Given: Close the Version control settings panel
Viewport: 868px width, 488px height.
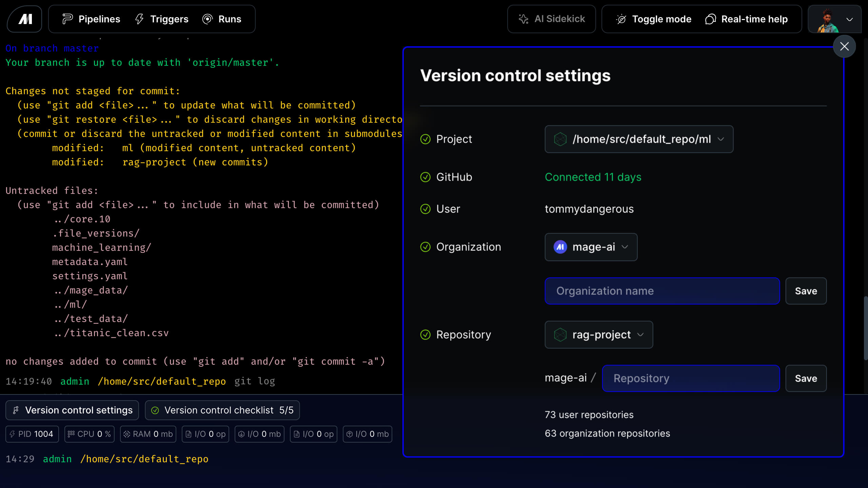Looking at the screenshot, I should click(844, 46).
